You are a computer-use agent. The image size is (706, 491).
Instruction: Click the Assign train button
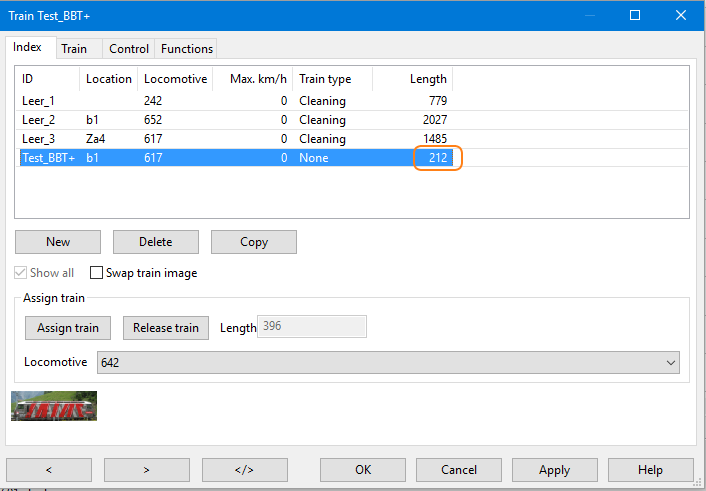click(x=68, y=327)
